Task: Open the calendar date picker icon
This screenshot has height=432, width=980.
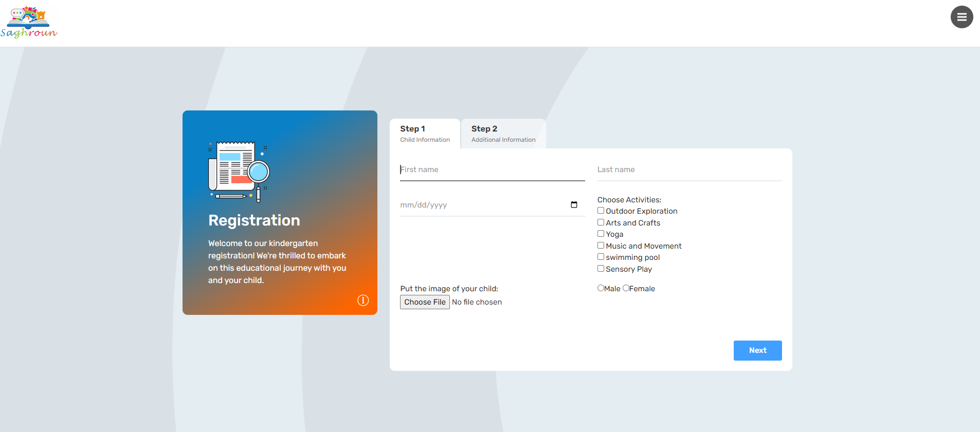Action: [x=574, y=205]
